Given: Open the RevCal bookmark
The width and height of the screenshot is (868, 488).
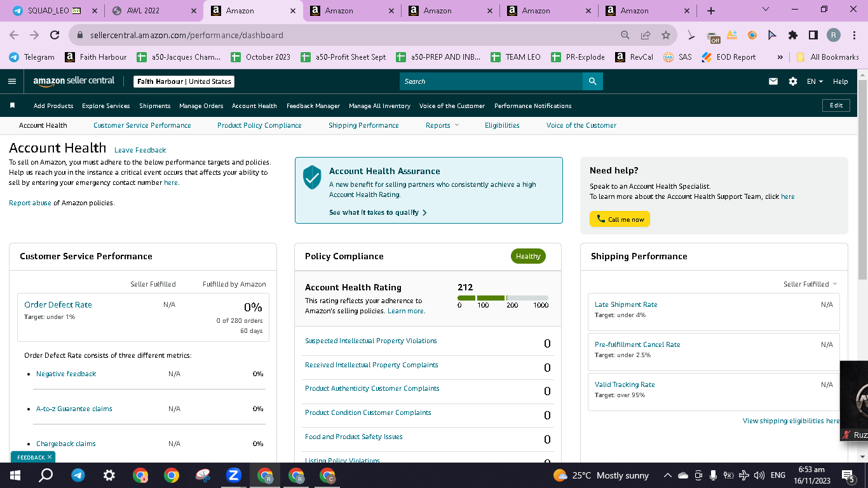Looking at the screenshot, I should [x=634, y=57].
